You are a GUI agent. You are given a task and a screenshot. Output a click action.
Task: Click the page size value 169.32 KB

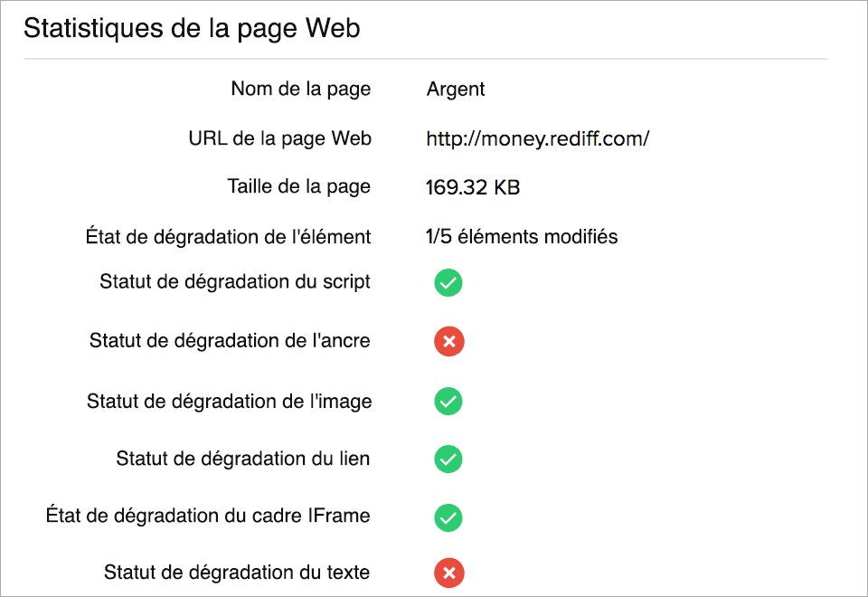473,188
